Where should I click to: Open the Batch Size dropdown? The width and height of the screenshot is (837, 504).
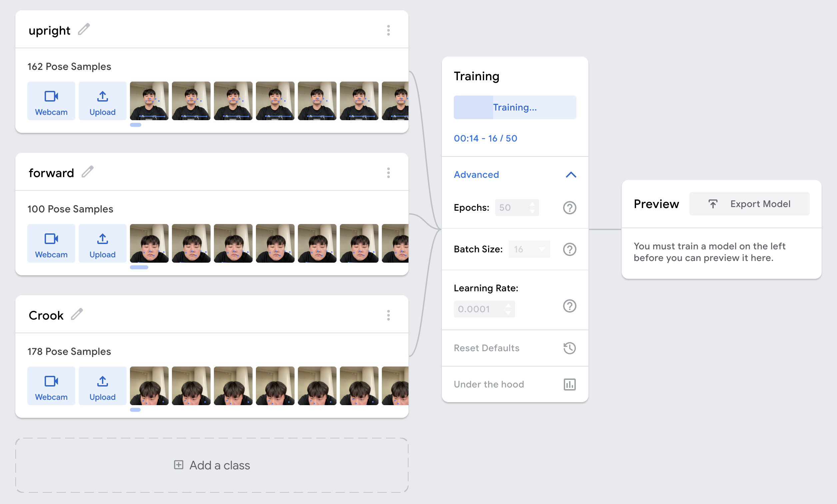(529, 249)
